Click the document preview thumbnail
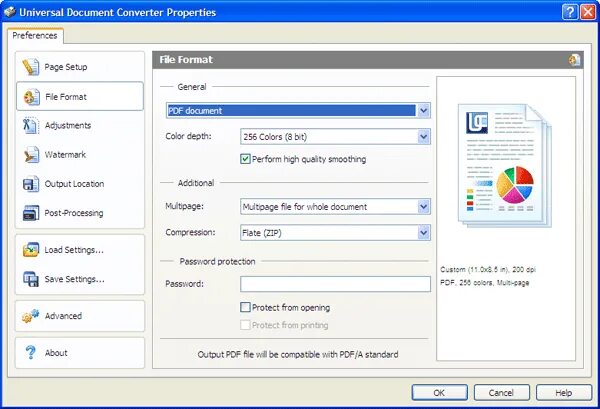This screenshot has width=600, height=409. pyautogui.click(x=505, y=166)
